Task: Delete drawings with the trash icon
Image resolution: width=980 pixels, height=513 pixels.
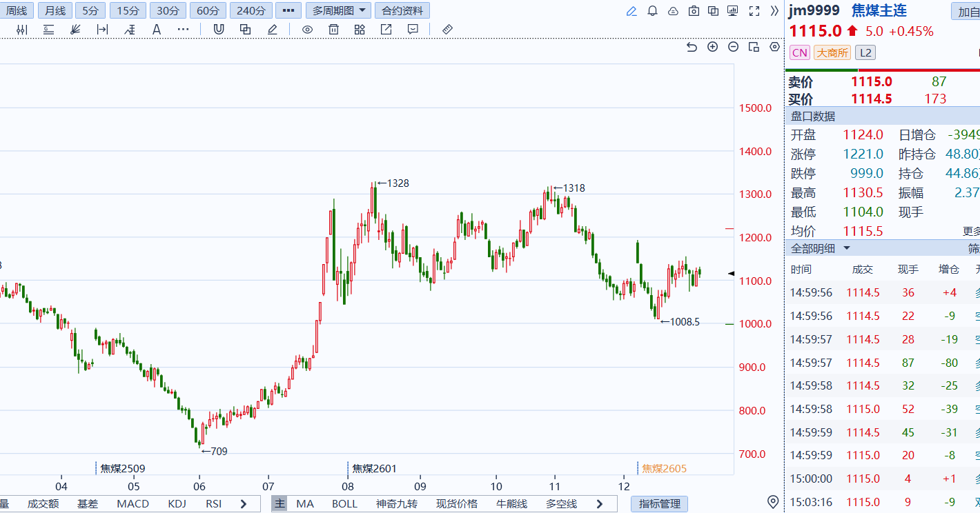Action: click(333, 29)
